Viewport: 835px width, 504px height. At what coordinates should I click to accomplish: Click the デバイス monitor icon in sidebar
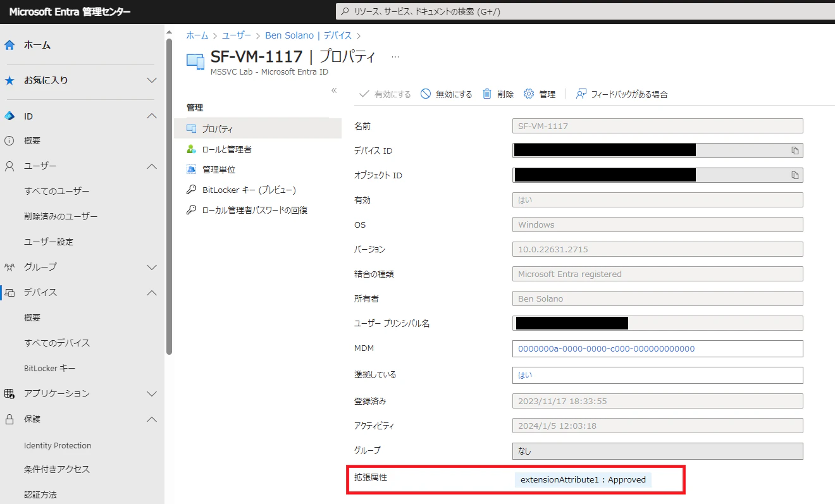pyautogui.click(x=9, y=293)
